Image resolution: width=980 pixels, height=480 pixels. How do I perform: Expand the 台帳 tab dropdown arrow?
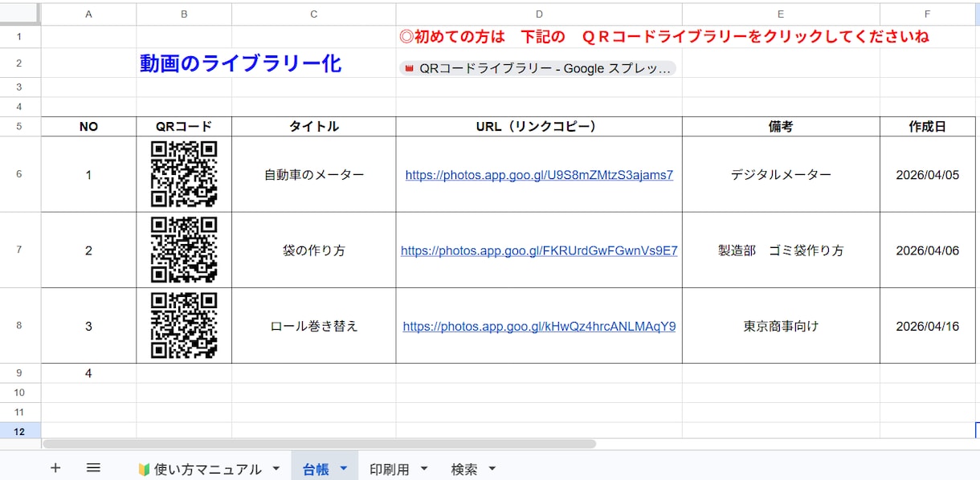[344, 468]
